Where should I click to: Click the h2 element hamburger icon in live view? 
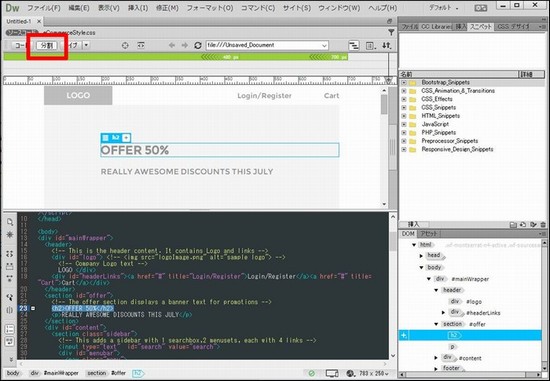(x=105, y=138)
